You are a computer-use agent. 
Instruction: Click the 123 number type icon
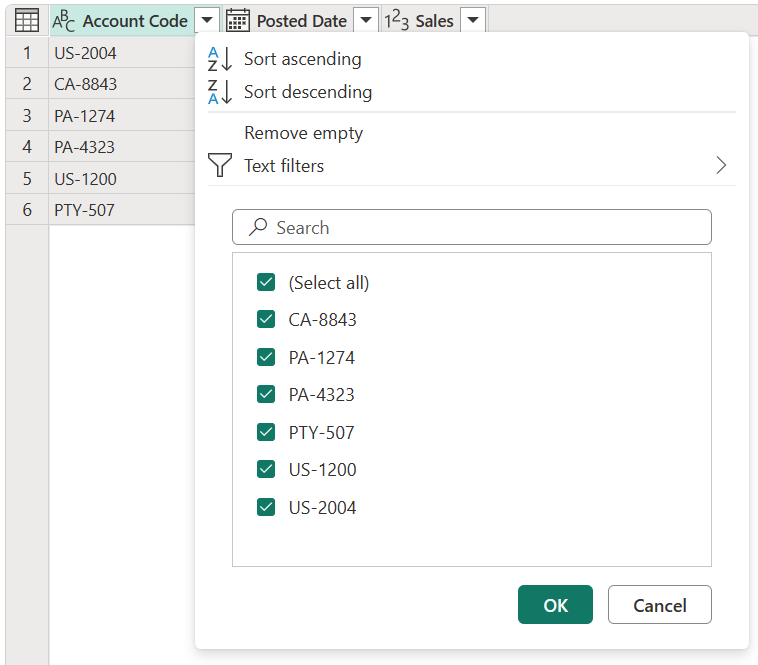click(397, 21)
